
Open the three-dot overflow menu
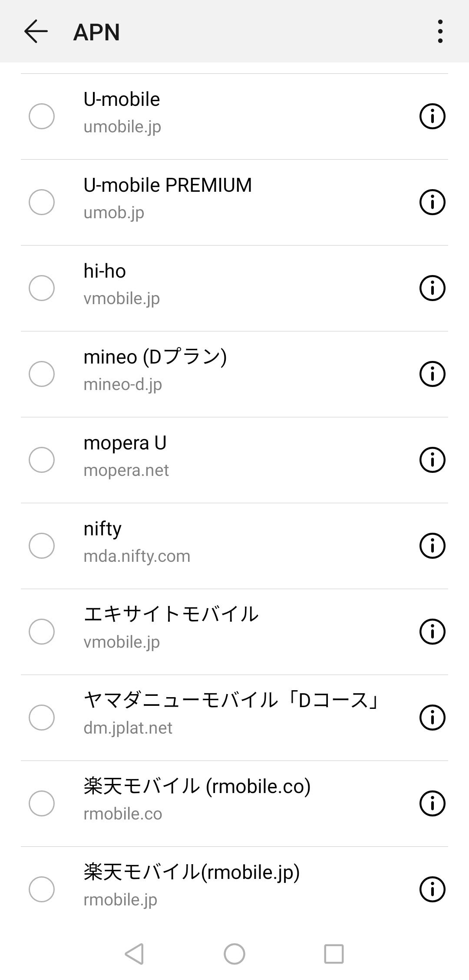(440, 32)
